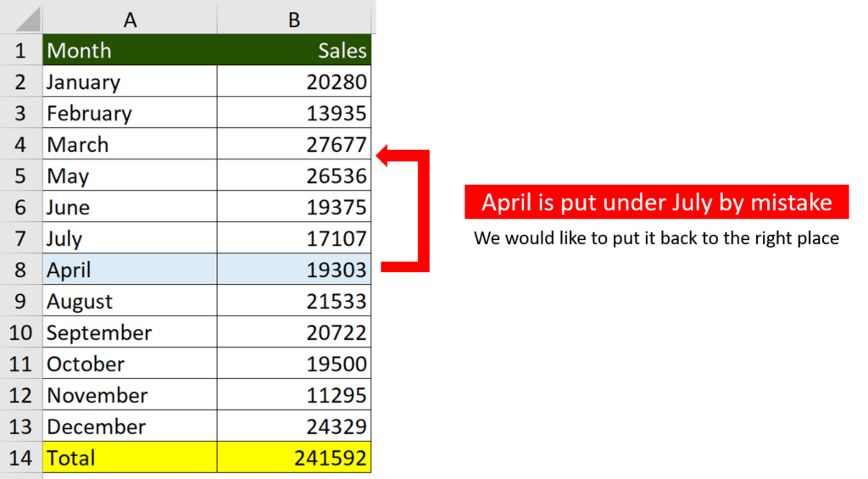Select the June cell
The height and width of the screenshot is (479, 868).
tap(130, 207)
